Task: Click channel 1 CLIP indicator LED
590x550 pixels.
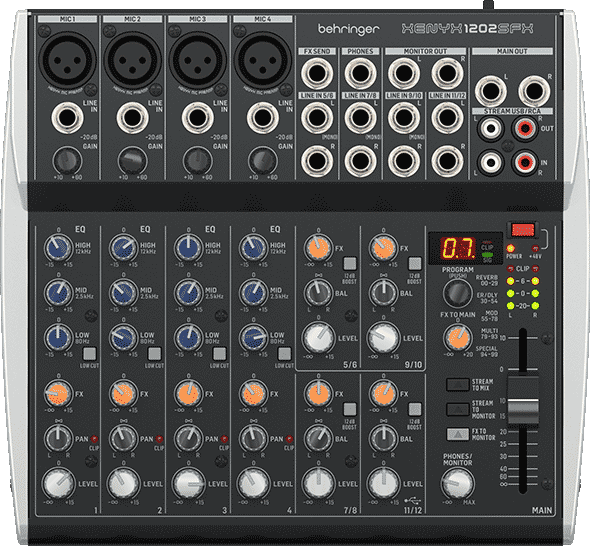Action: click(94, 439)
